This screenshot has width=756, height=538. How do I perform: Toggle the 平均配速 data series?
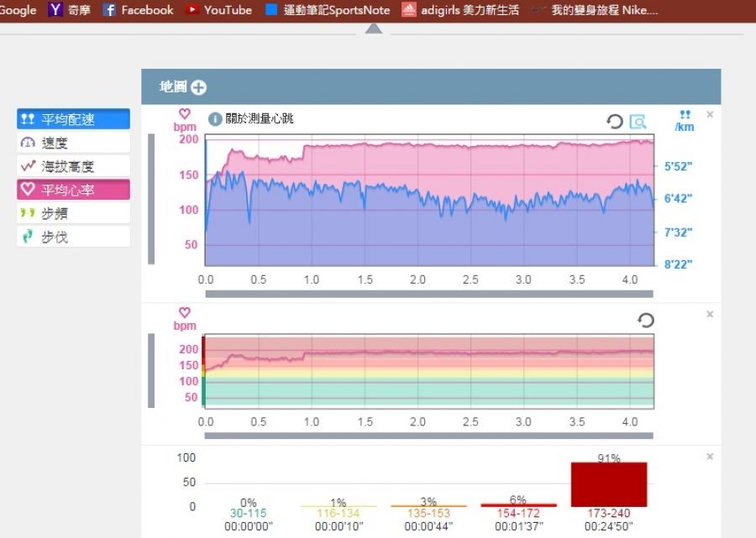click(73, 119)
